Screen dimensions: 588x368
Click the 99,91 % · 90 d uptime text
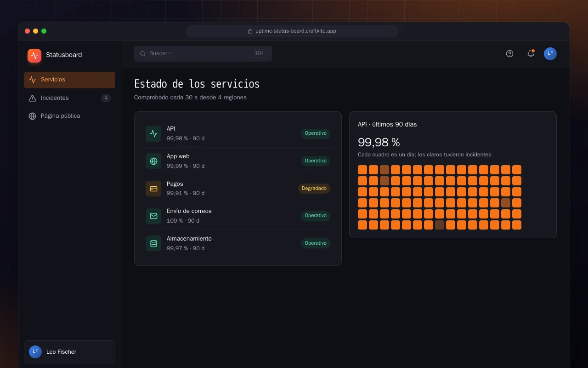click(186, 193)
